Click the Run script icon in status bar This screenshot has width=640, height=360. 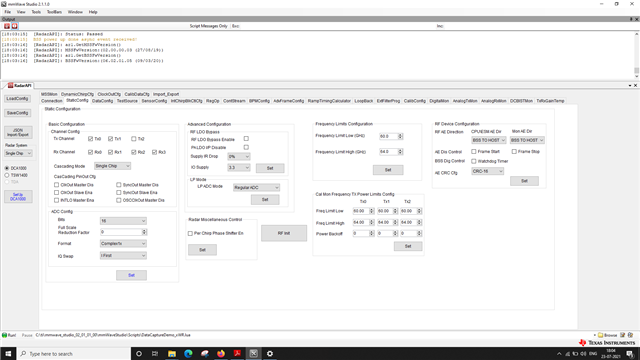click(4, 335)
